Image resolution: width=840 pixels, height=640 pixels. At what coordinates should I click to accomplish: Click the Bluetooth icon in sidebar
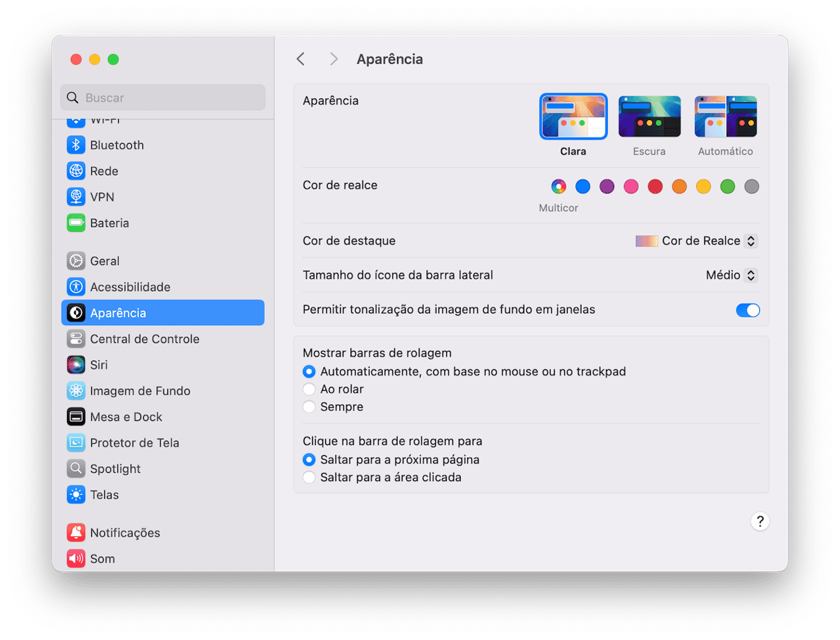coord(76,145)
